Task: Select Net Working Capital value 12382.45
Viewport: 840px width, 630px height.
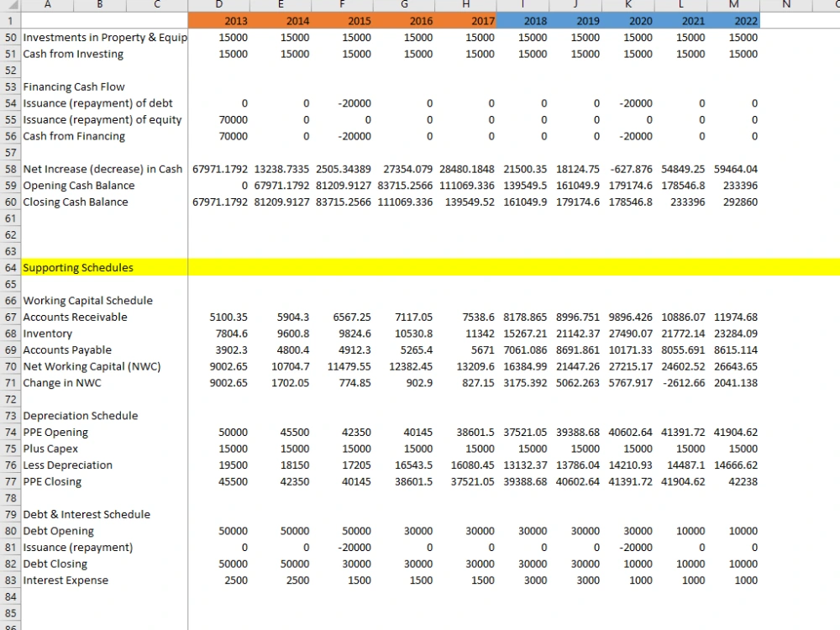Action: (x=411, y=366)
